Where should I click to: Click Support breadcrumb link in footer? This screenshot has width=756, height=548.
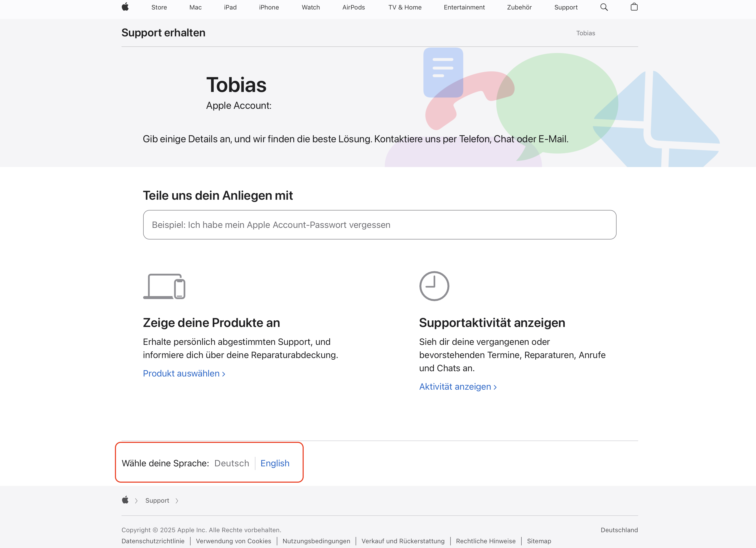click(157, 500)
